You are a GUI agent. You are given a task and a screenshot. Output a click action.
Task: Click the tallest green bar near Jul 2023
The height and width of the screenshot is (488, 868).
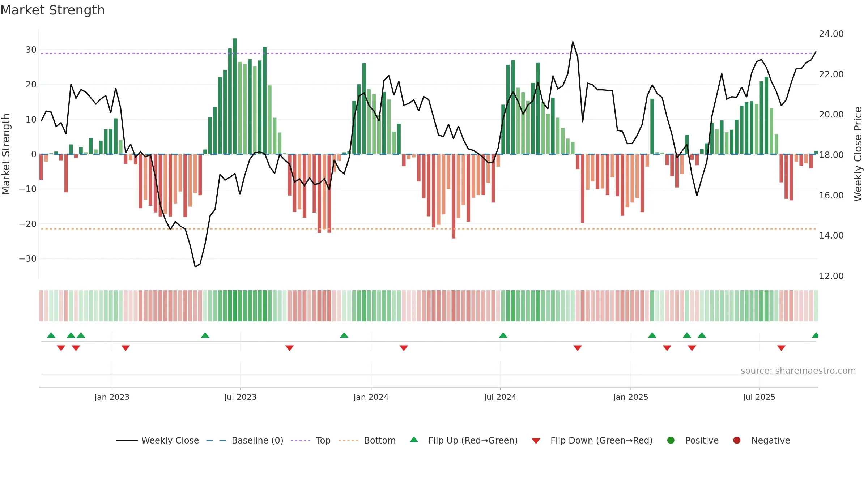pos(235,96)
